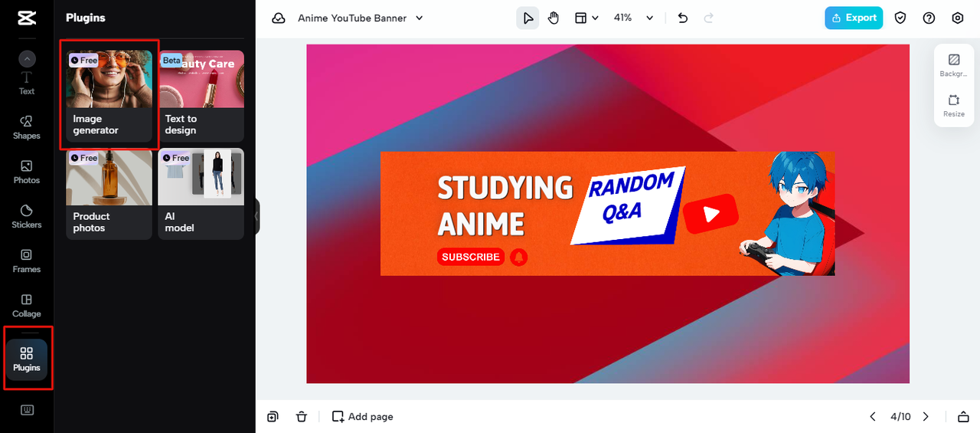Image resolution: width=980 pixels, height=433 pixels.
Task: Open the Resize tool on right panel
Action: click(x=954, y=106)
